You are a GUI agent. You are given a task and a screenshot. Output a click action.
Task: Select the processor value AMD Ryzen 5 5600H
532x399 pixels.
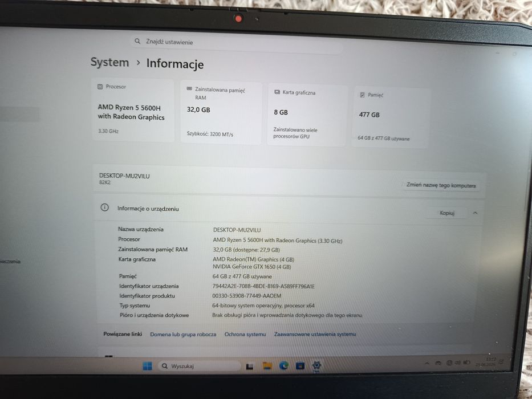pyautogui.click(x=278, y=241)
